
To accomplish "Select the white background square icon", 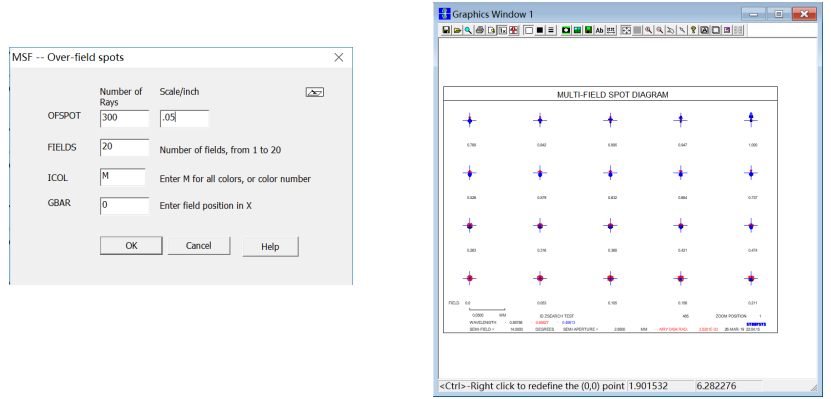I will point(529,30).
